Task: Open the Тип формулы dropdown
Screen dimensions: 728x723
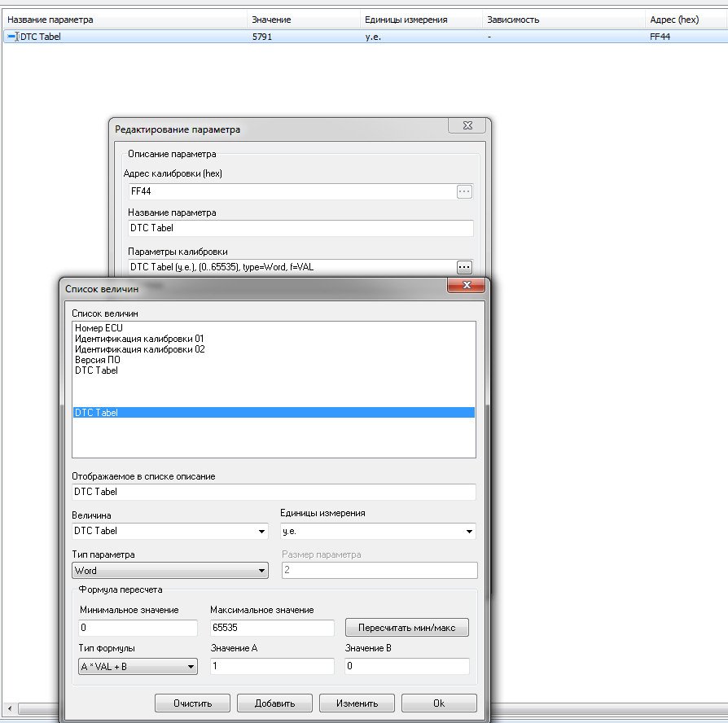Action: pos(191,667)
